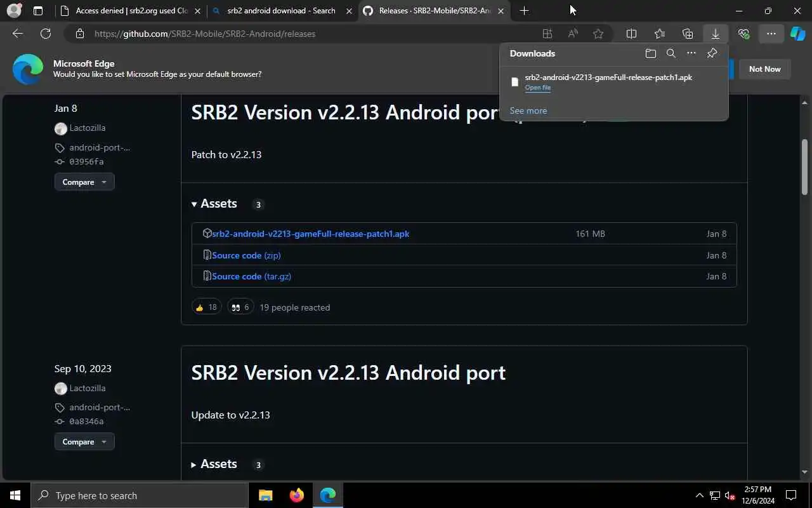Download Source code (zip)
This screenshot has width=812, height=508.
tap(246, 255)
